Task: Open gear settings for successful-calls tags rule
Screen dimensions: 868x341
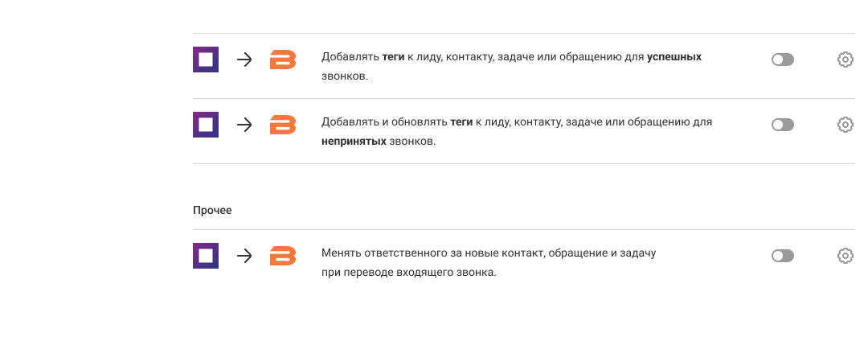Action: [x=845, y=60]
